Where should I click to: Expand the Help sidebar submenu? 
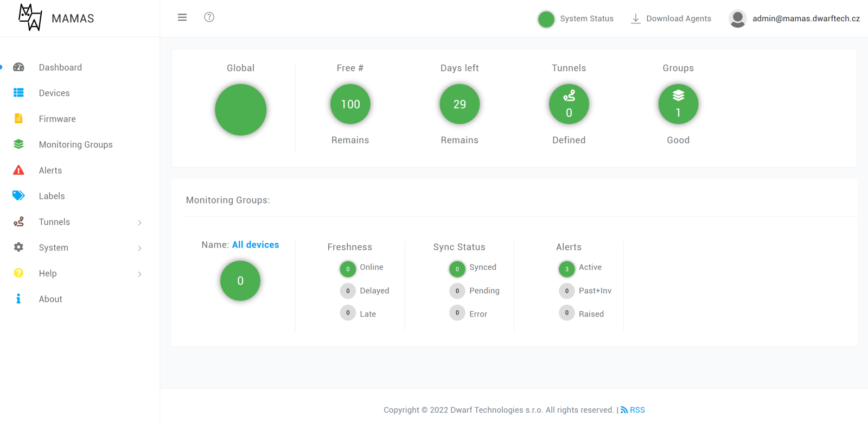139,274
